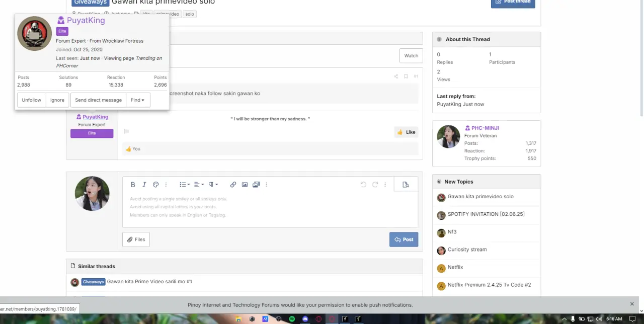The width and height of the screenshot is (644, 324).
Task: Open the text alignment dropdown
Action: coord(198,185)
